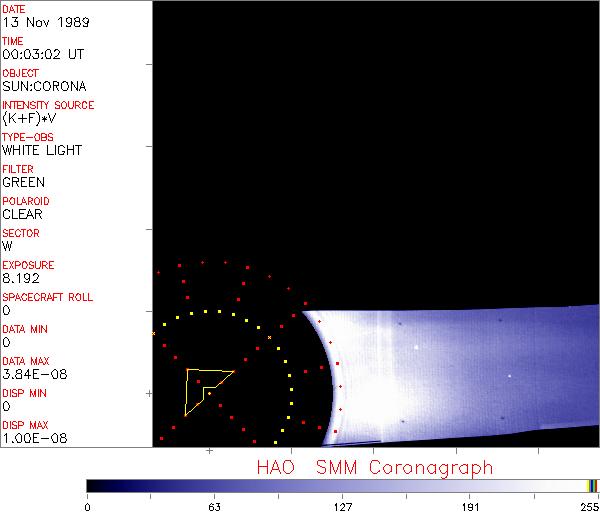Click the colorbar at the 127 midpoint
This screenshot has width=600, height=512.
(x=341, y=485)
